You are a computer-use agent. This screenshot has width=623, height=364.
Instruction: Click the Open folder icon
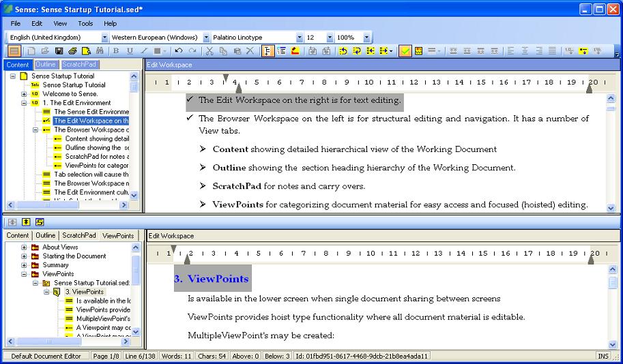tap(45, 51)
